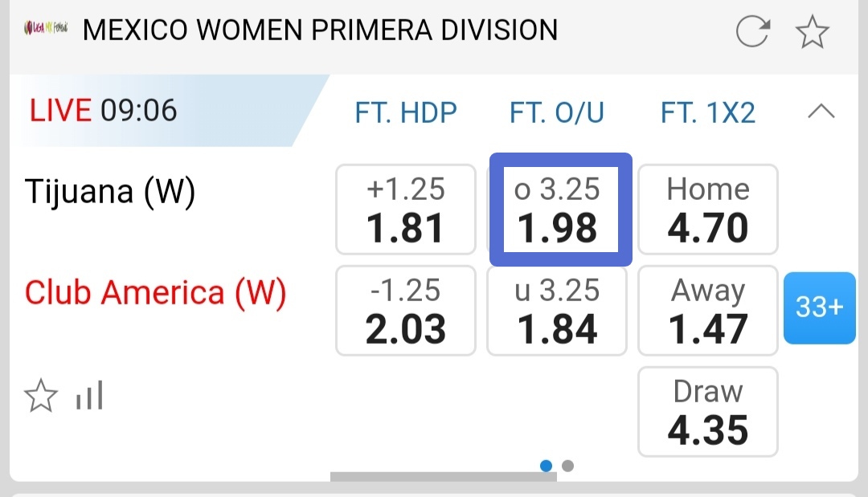
Task: Favorite the Mexico Women Primera Division league
Action: coord(812,32)
